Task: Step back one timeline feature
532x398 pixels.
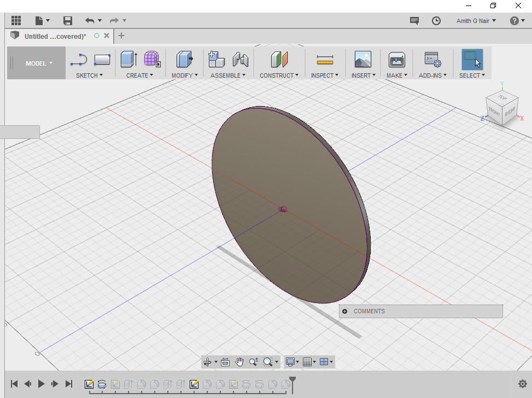Action: click(28, 384)
